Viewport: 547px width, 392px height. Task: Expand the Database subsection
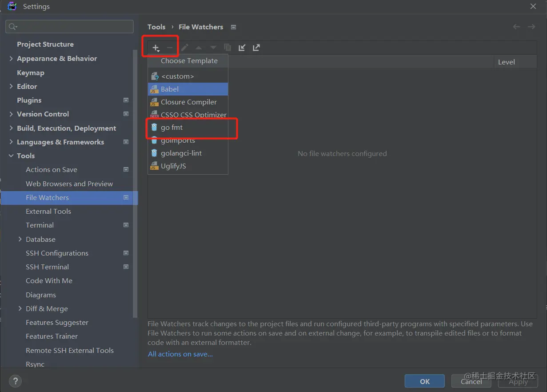click(x=20, y=239)
